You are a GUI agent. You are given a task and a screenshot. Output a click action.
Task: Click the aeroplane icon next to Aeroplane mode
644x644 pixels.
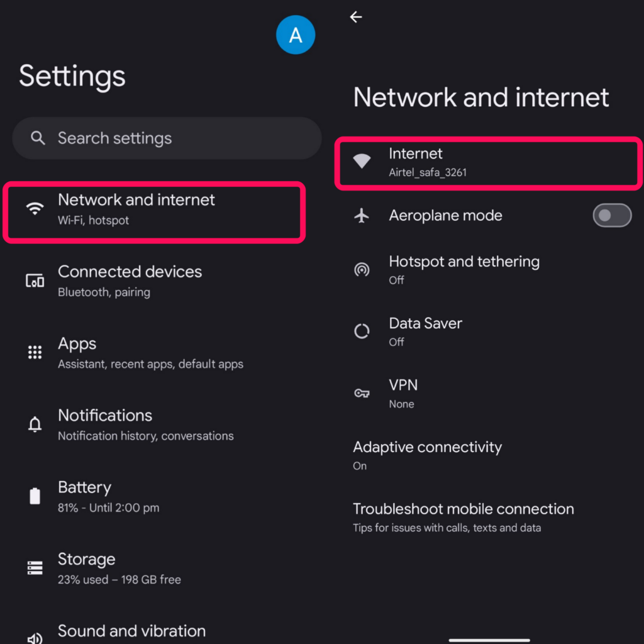362,216
